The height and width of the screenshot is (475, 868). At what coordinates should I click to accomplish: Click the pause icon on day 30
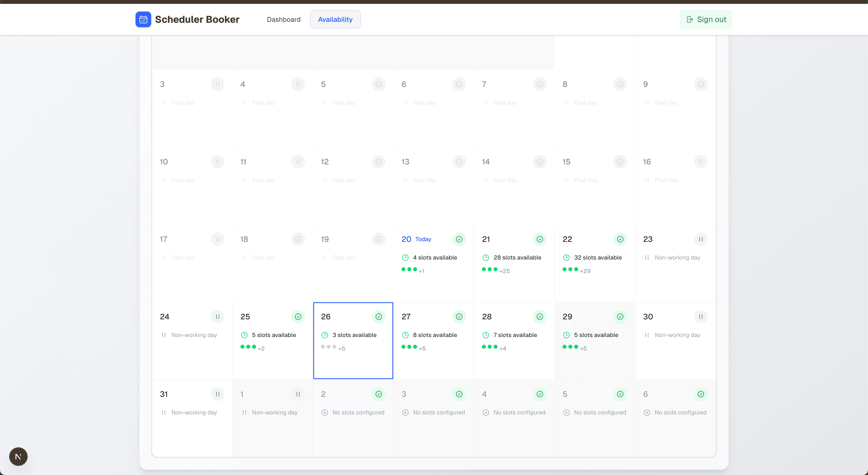701,317
